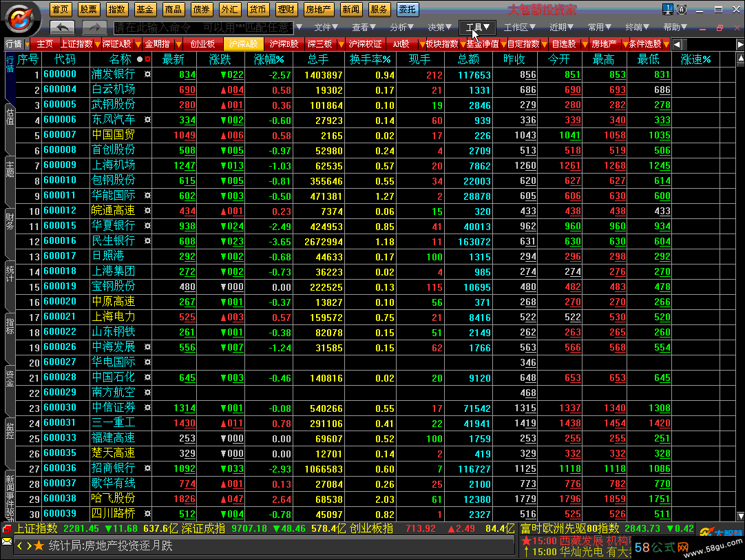Select the stock name 三一重工

[x=113, y=423]
